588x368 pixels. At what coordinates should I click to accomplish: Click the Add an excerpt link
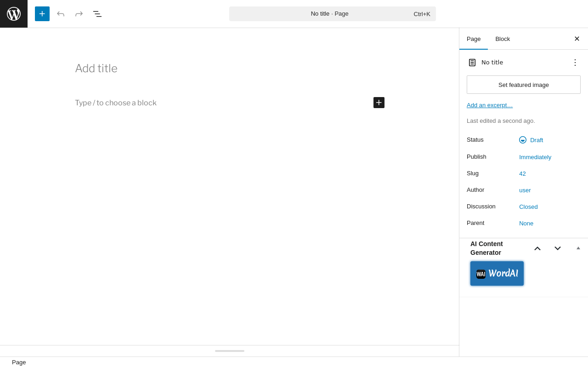coord(490,105)
